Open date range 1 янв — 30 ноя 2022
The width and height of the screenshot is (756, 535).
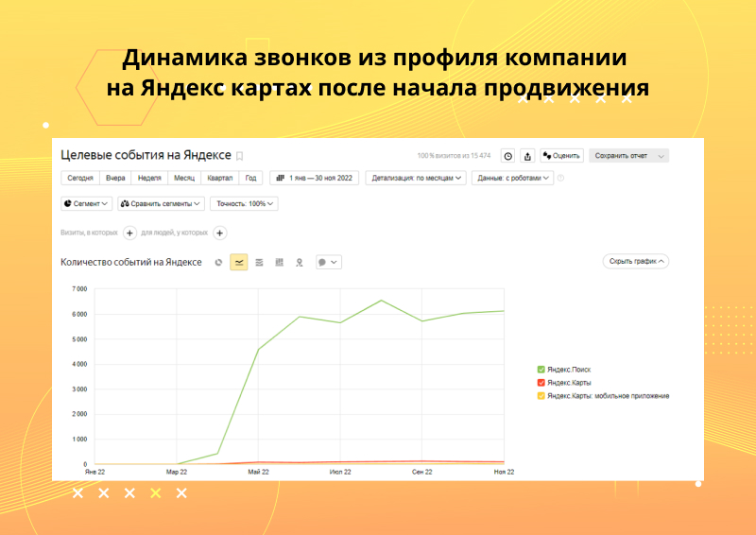coord(314,178)
